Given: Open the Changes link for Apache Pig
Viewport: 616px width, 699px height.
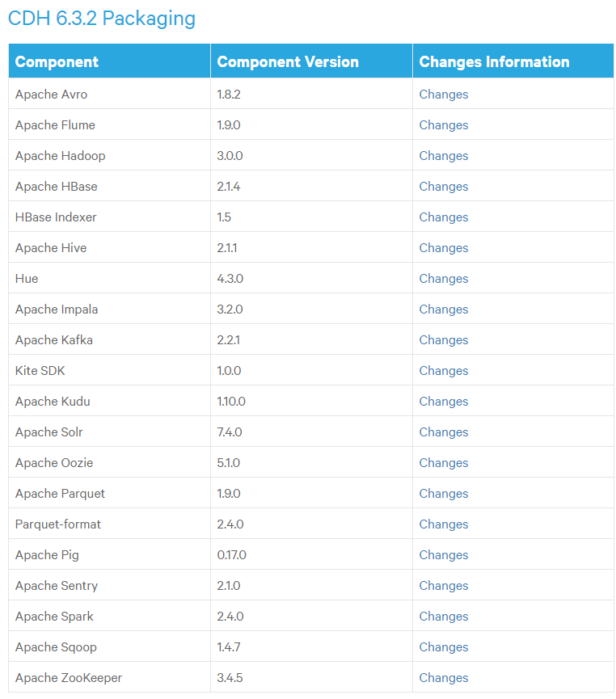Looking at the screenshot, I should pos(443,556).
